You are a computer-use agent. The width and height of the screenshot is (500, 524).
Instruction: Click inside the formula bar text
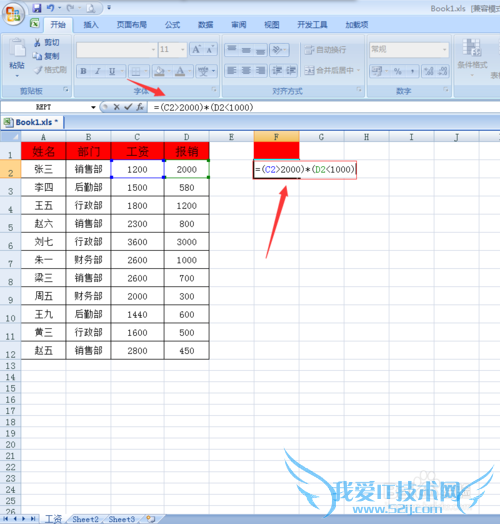tap(204, 108)
